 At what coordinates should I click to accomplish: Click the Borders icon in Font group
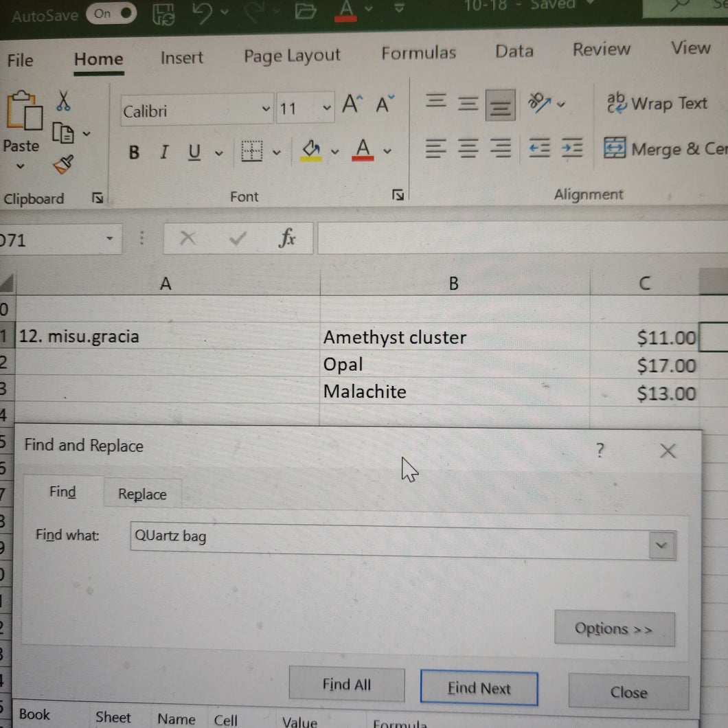251,151
